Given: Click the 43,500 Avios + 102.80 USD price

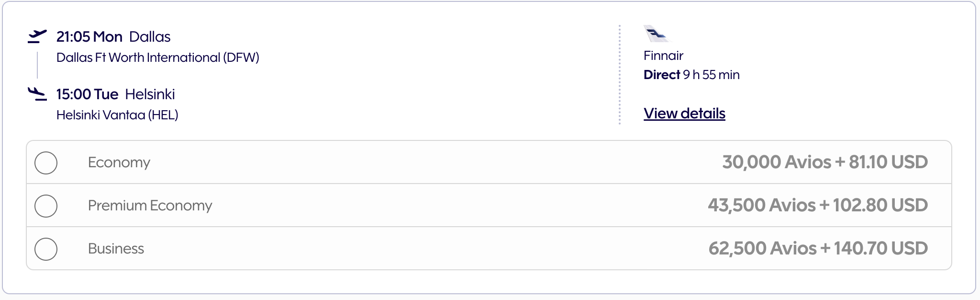Looking at the screenshot, I should (817, 206).
